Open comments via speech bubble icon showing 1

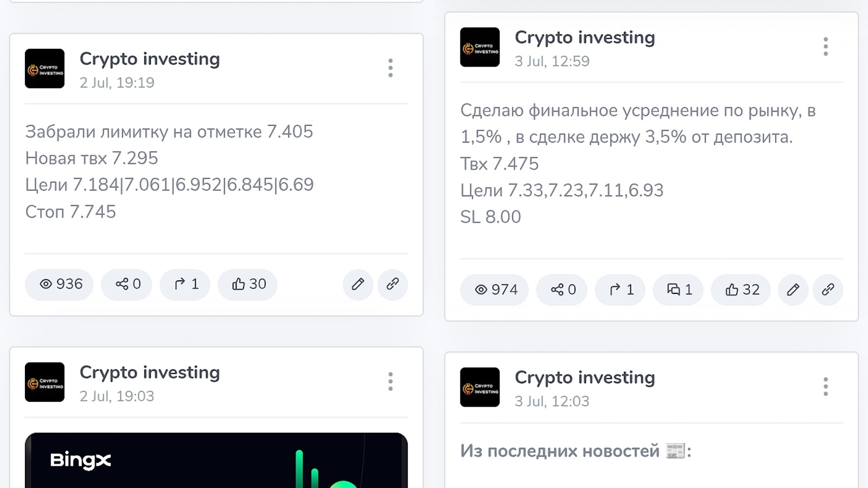click(x=678, y=290)
